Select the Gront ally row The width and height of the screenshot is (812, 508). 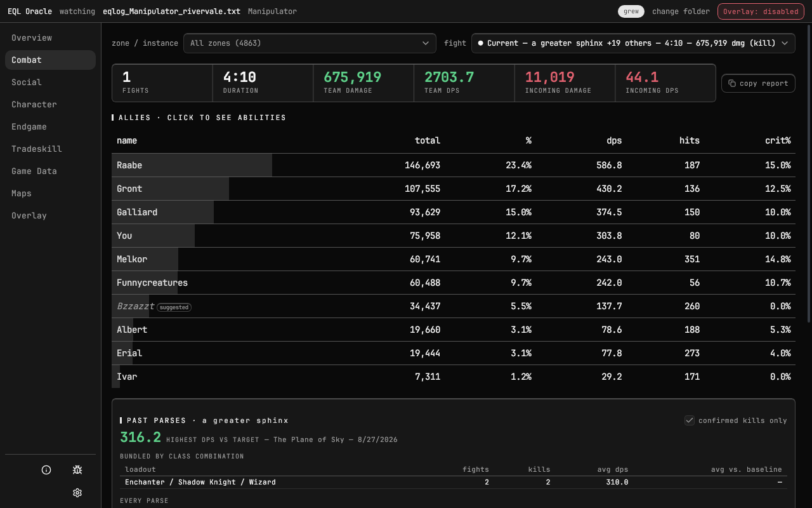(x=454, y=189)
